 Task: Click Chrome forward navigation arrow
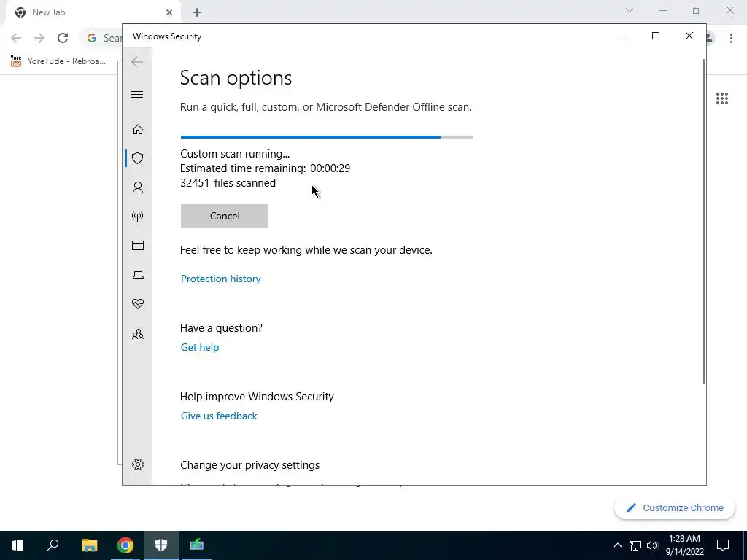39,38
